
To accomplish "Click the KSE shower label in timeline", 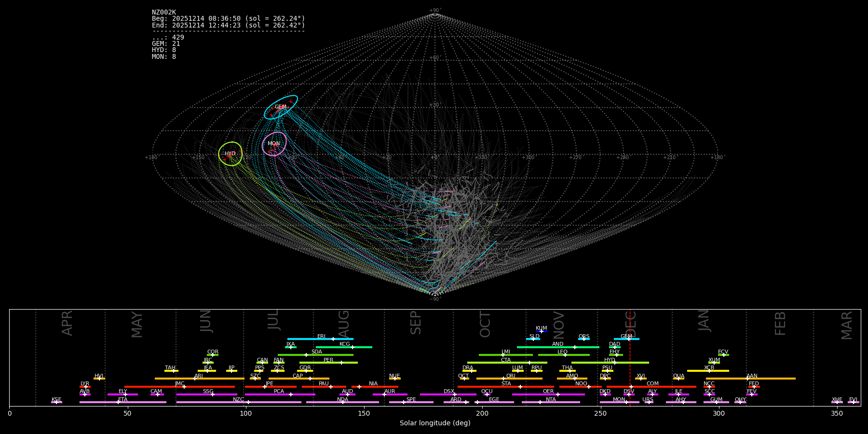I will pos(56,400).
